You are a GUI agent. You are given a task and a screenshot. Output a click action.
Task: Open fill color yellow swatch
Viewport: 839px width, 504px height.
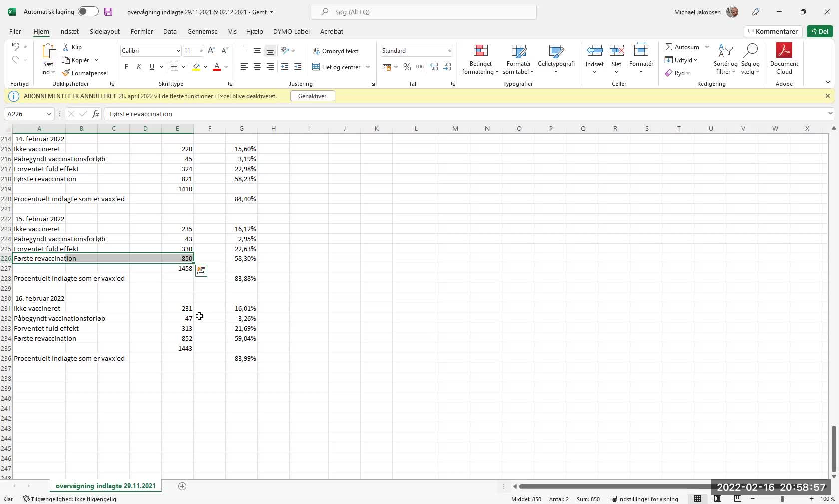click(x=196, y=67)
